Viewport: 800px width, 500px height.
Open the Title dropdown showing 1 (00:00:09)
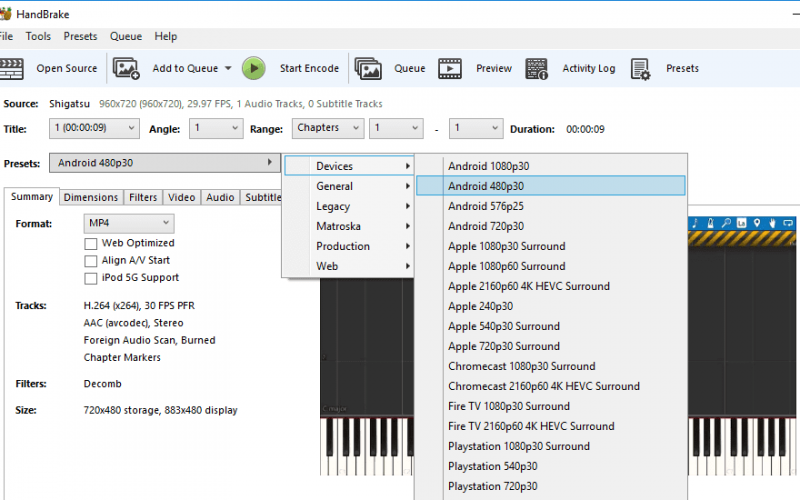[94, 128]
